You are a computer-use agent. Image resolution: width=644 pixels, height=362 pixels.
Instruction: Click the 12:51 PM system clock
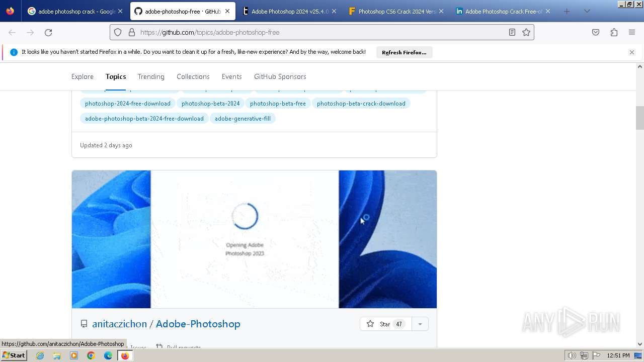click(618, 355)
